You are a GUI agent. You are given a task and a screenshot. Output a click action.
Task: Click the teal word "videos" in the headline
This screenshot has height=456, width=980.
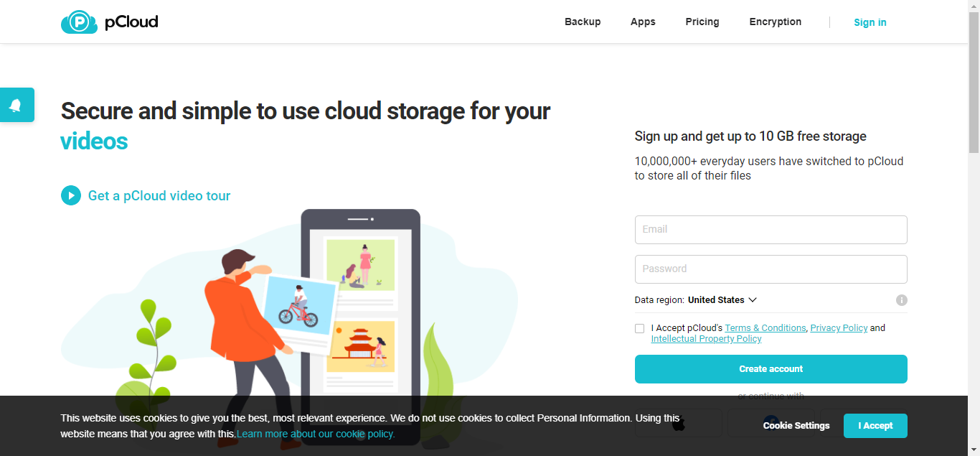[94, 141]
